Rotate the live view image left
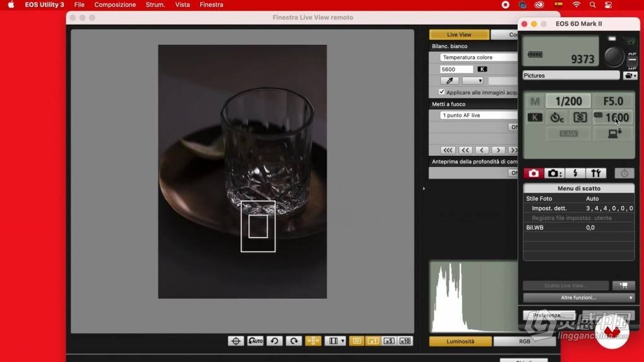The width and height of the screenshot is (644, 362). 274,341
